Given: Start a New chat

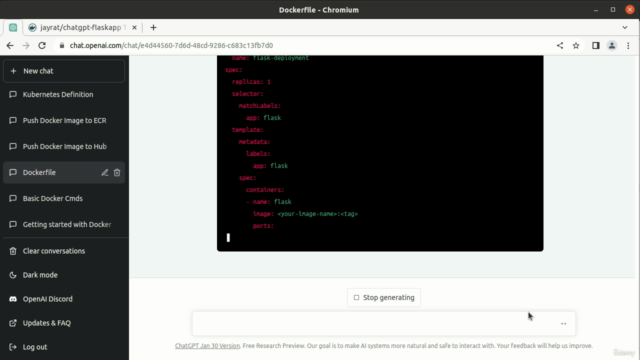Looking at the screenshot, I should (64, 71).
